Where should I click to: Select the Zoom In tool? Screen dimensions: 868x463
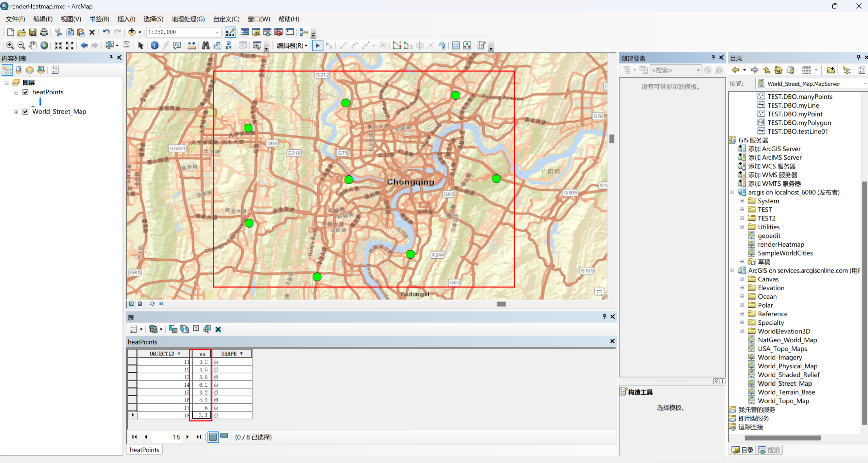10,45
